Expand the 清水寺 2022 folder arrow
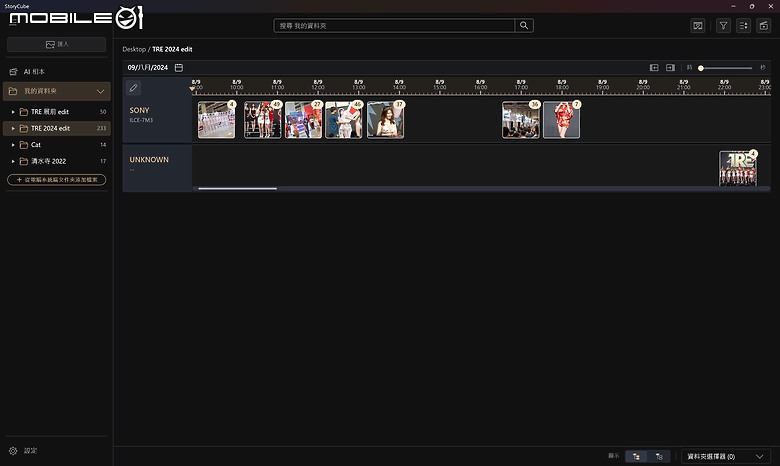 click(x=13, y=161)
